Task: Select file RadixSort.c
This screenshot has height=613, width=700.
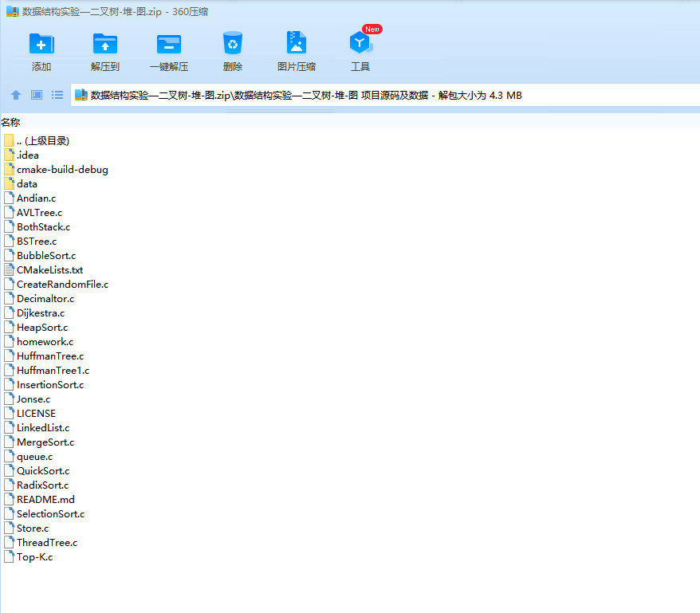Action: pyautogui.click(x=36, y=485)
